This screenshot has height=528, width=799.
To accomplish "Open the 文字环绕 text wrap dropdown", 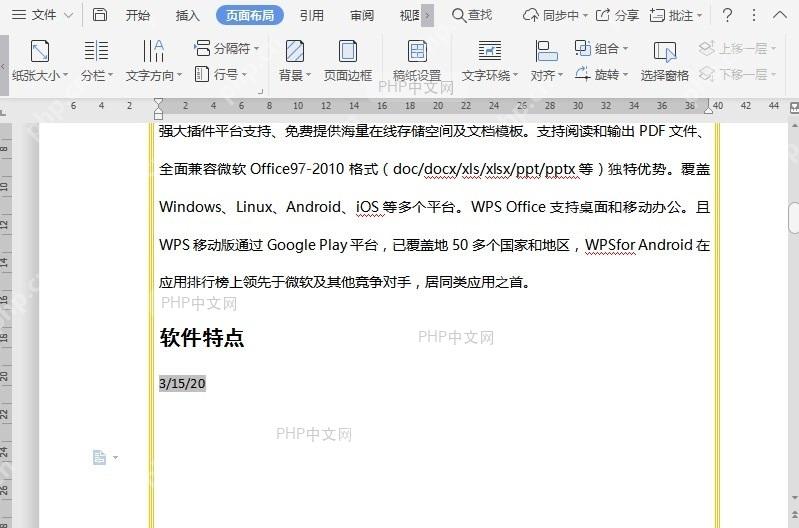I will pos(490,61).
